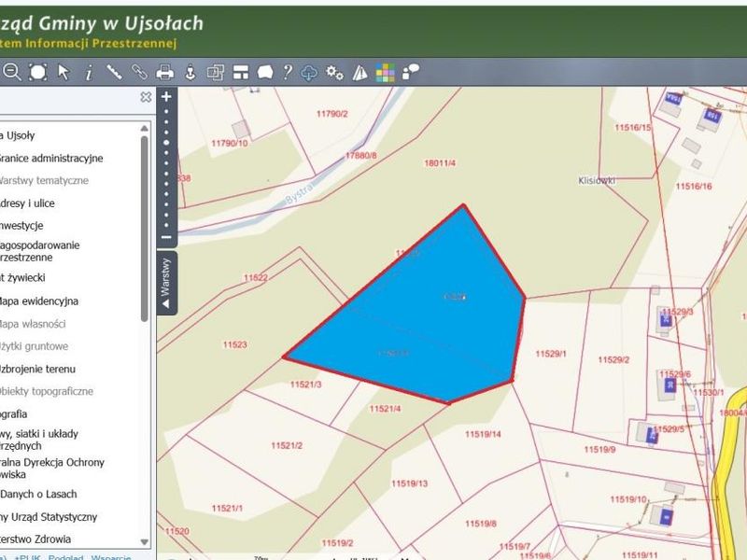Open the colored grid palette icon
This screenshot has width=747, height=560.
point(385,73)
